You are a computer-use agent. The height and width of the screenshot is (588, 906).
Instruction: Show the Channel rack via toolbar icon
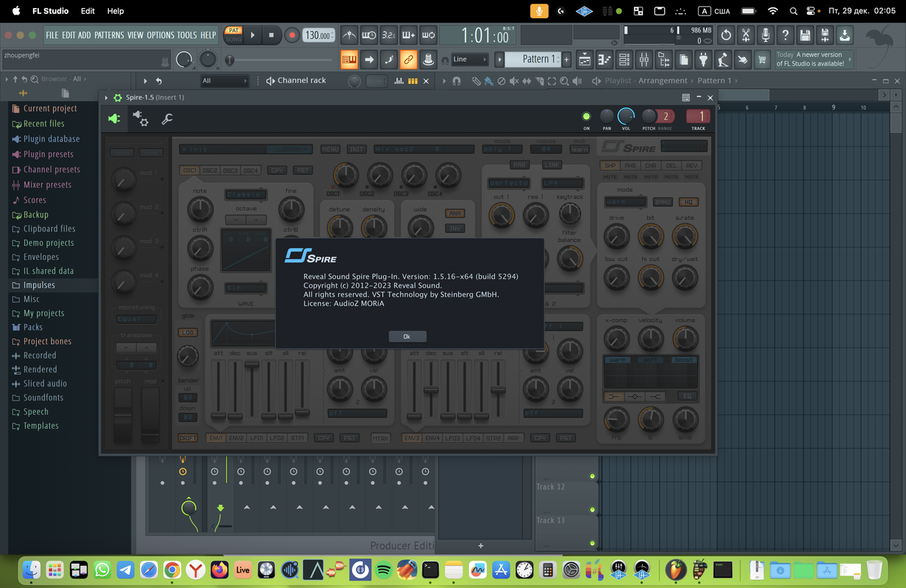click(x=624, y=59)
